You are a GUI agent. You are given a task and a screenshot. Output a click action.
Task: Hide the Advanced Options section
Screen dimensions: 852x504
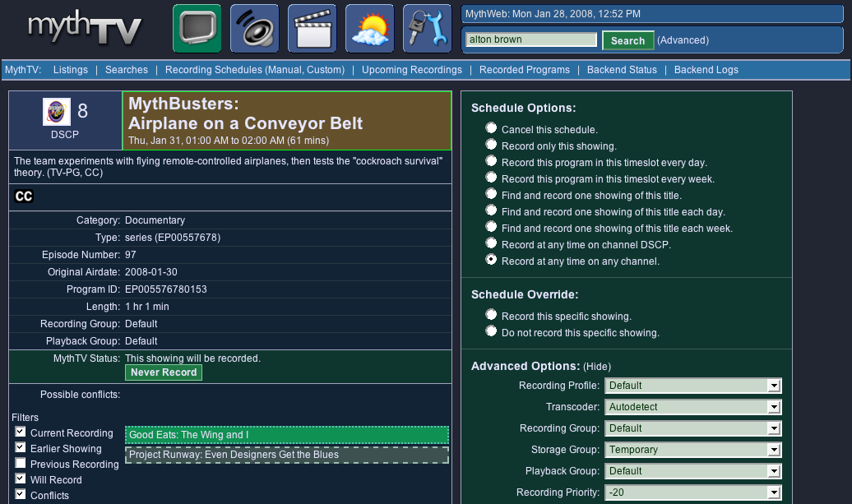(x=597, y=367)
